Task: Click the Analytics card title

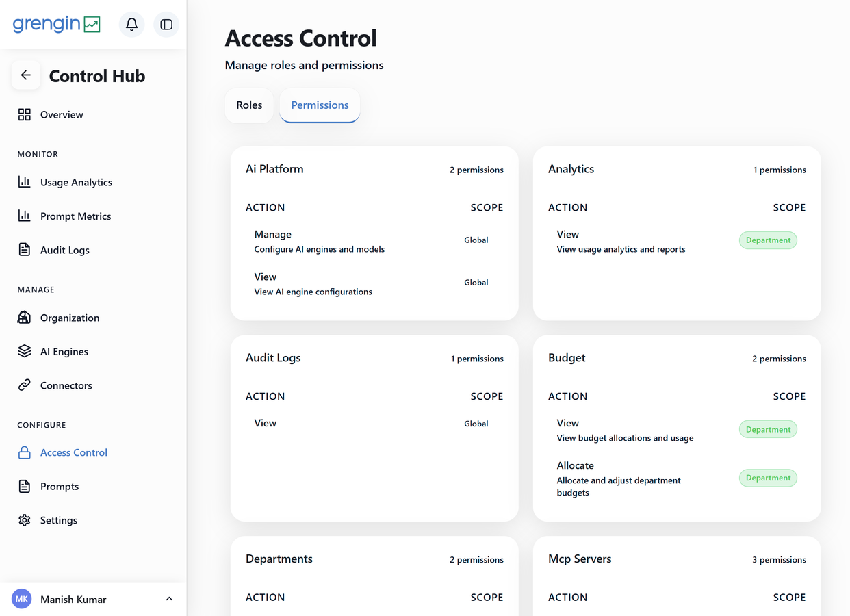Action: (571, 169)
